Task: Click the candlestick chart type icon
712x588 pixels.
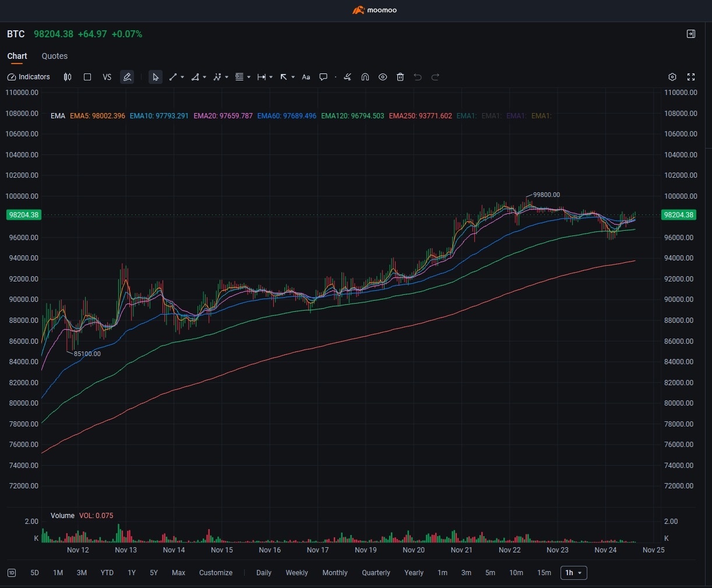Action: tap(68, 77)
